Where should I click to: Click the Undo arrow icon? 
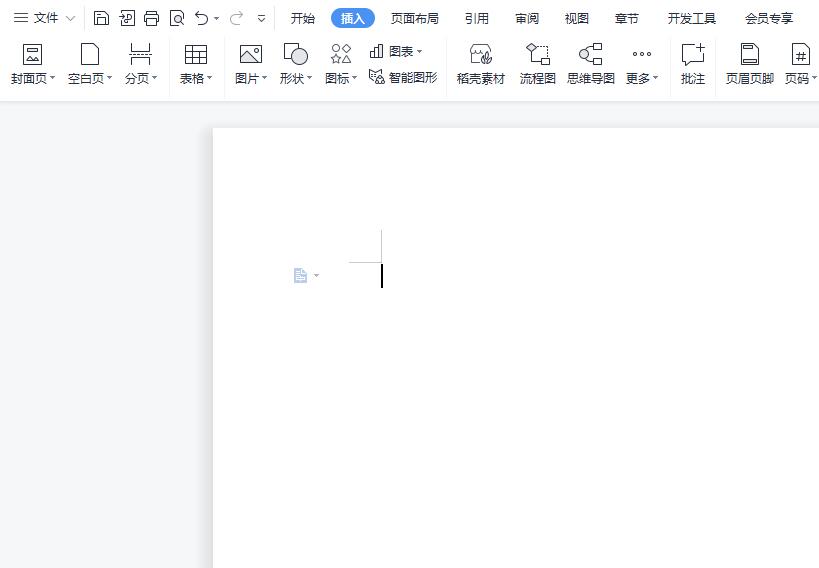[201, 19]
